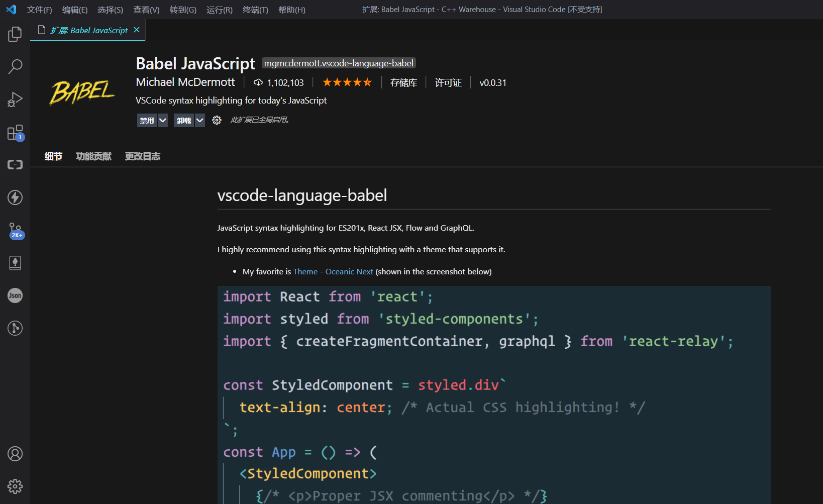823x504 pixels.
Task: Open the 终端(T) menu
Action: coord(255,10)
